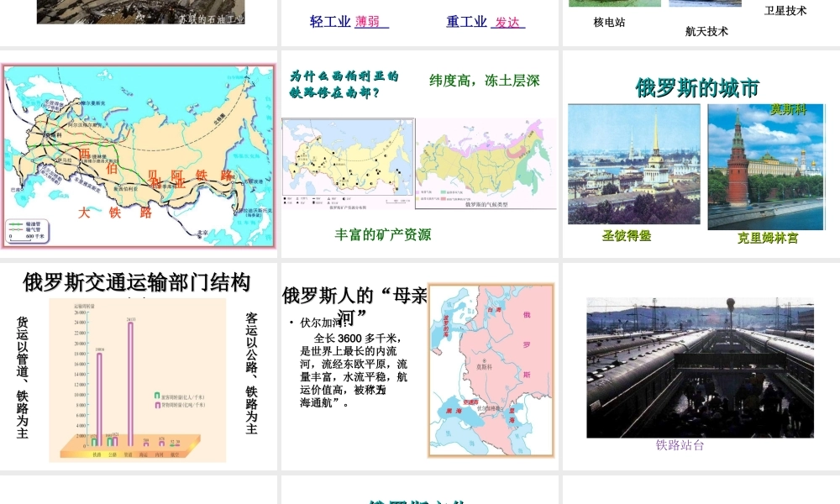Click the Russia mineral distribution map
The image size is (840, 504).
pyautogui.click(x=349, y=164)
